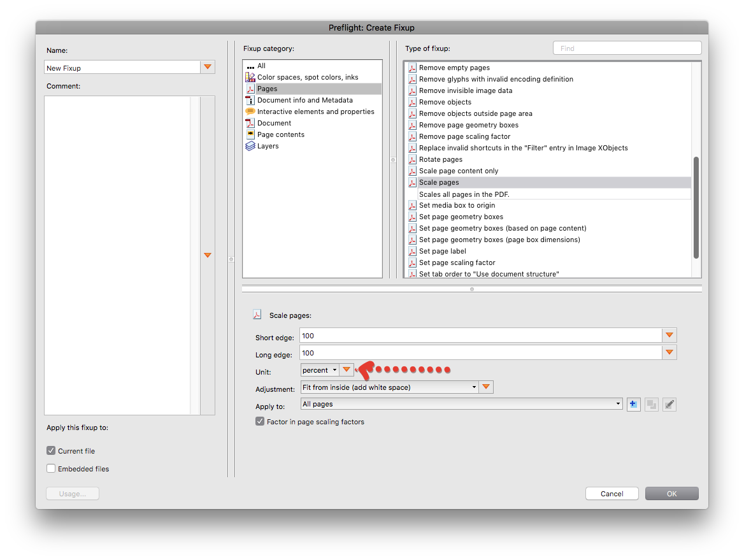Click the fixup list vertical scrollbar thumb
This screenshot has height=560, width=744.
coord(696,208)
